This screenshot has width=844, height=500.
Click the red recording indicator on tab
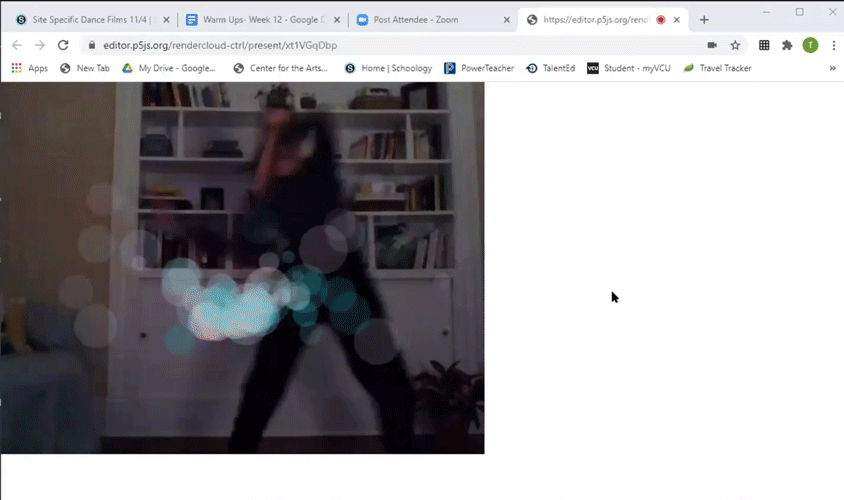coord(660,20)
